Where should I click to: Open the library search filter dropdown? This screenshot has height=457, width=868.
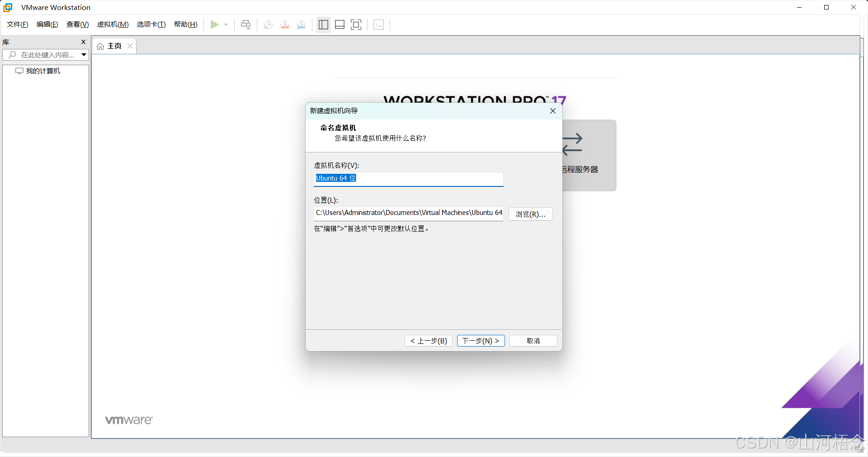click(x=84, y=55)
